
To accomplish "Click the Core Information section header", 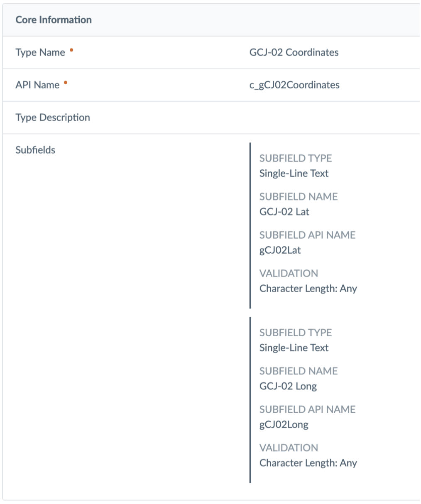I will click(54, 20).
